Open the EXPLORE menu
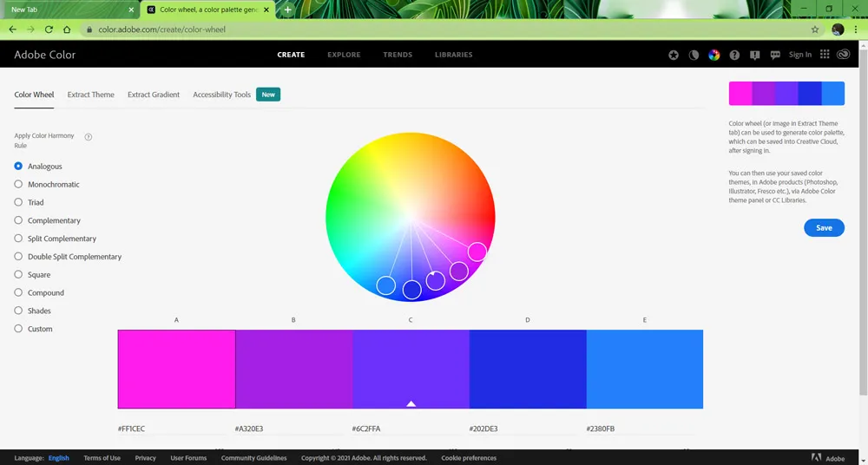The height and width of the screenshot is (465, 868). tap(344, 55)
